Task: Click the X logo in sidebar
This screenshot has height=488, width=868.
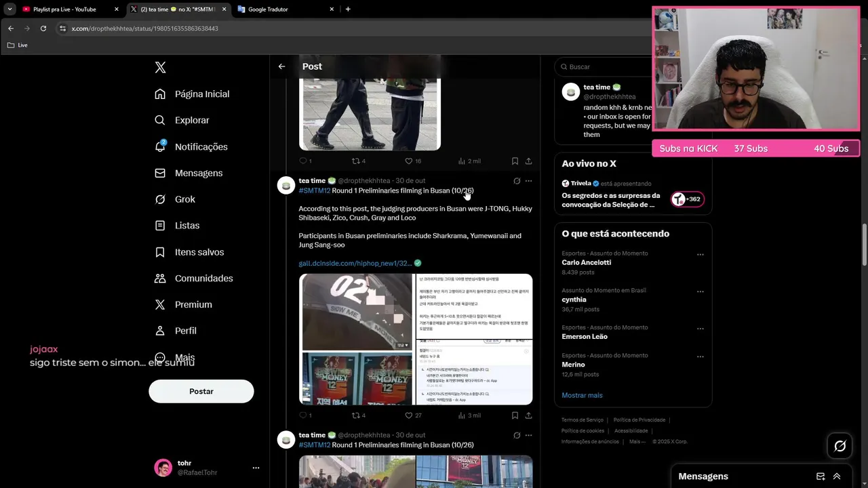Action: 160,67
